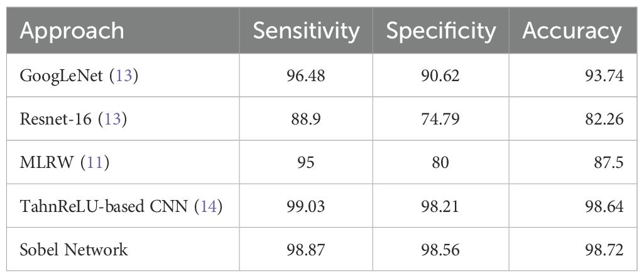The height and width of the screenshot is (278, 644).
Task: Select the Accuracy column header
Action: (x=572, y=31)
